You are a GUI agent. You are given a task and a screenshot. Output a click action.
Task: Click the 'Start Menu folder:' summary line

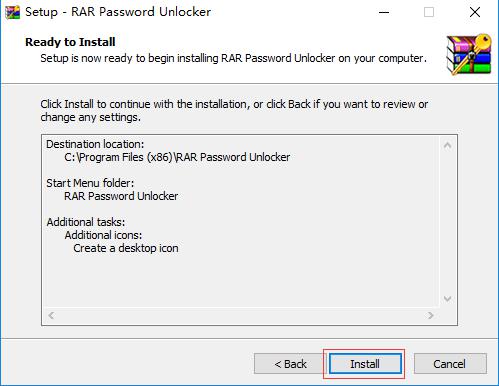click(x=90, y=183)
